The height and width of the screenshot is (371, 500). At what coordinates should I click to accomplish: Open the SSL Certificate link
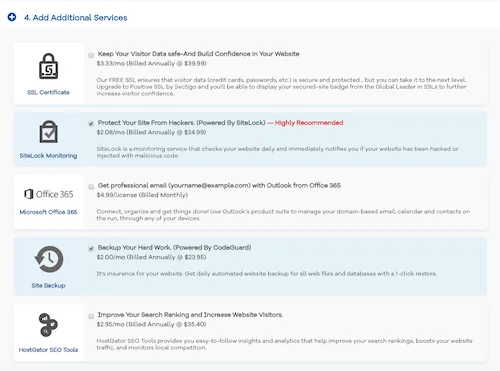[48, 92]
